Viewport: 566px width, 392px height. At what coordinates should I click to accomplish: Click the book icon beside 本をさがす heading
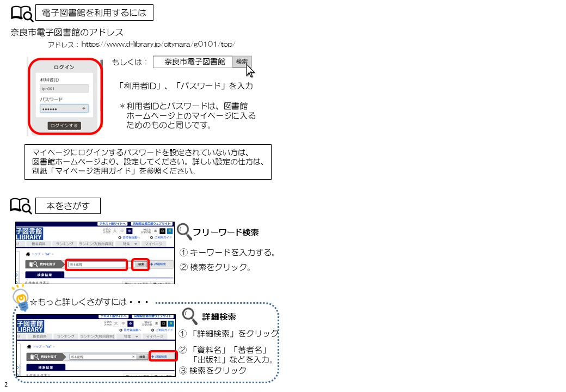pyautogui.click(x=21, y=206)
